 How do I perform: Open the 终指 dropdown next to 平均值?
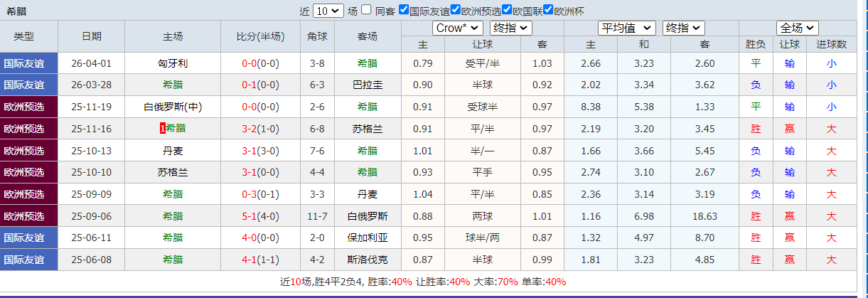coord(683,28)
